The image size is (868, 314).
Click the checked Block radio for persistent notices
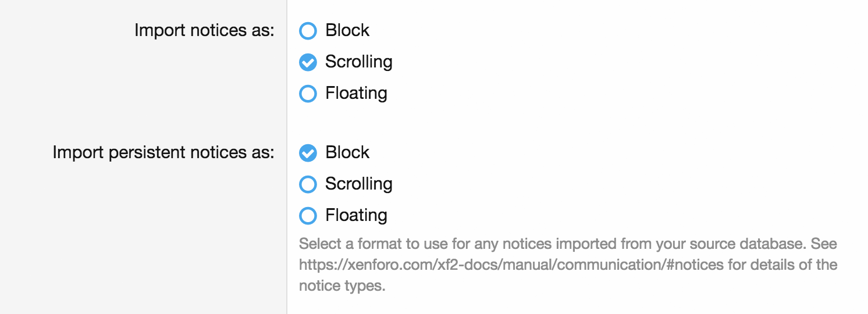point(308,153)
